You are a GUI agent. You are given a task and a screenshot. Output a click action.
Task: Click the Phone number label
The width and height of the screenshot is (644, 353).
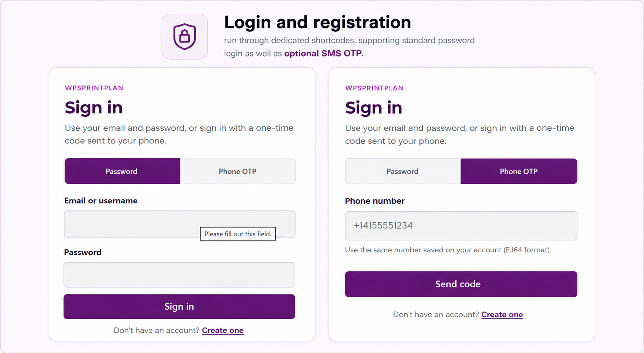click(x=375, y=201)
